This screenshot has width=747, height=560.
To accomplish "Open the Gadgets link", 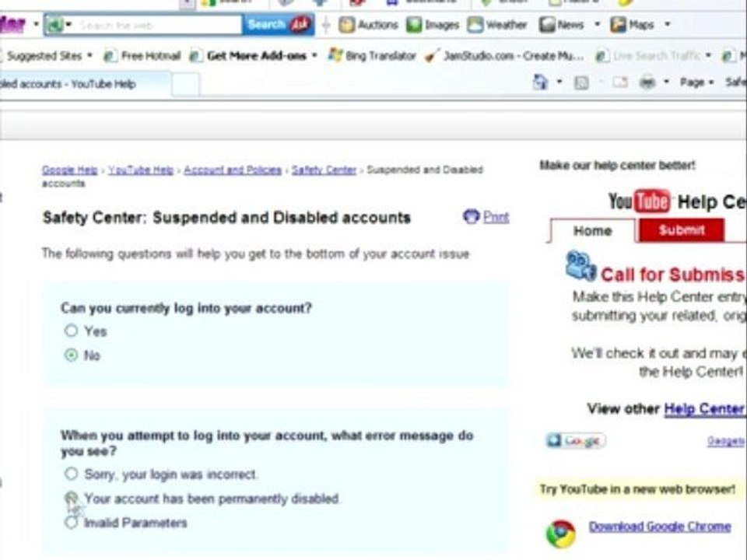I will click(727, 441).
